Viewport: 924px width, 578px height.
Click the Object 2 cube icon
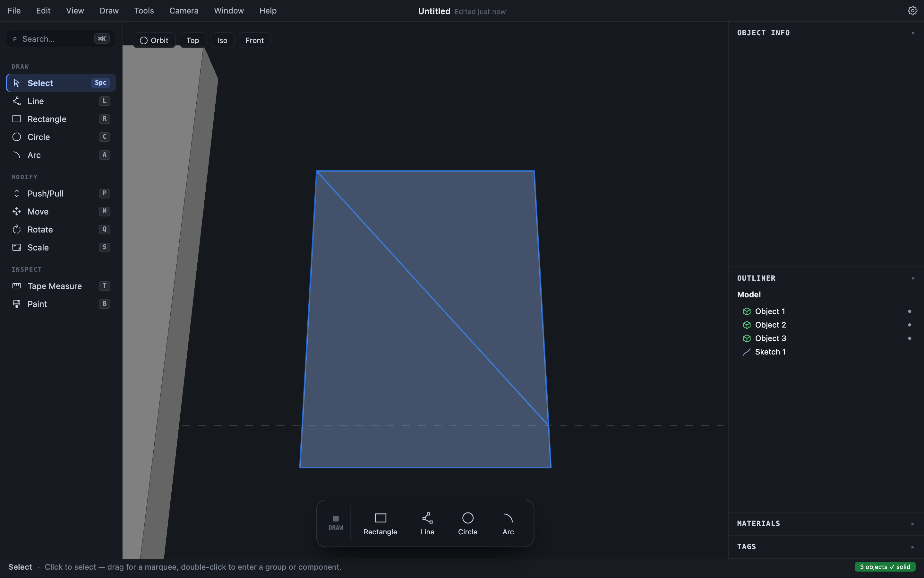[747, 325]
